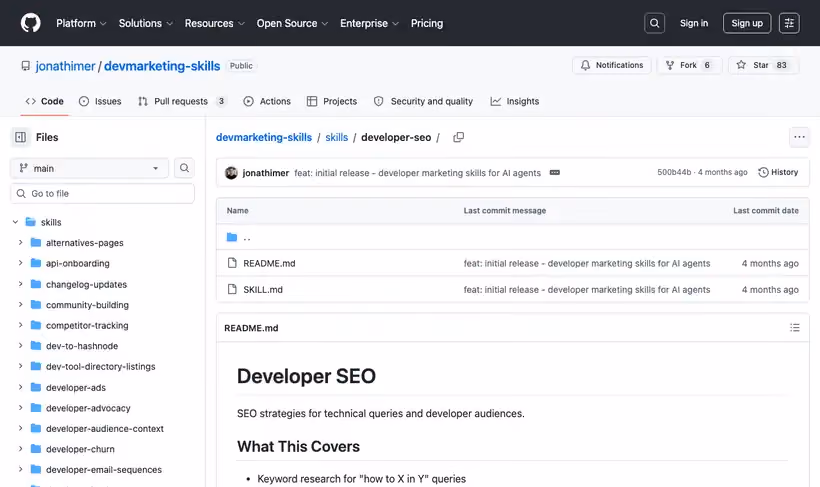The height and width of the screenshot is (487, 820).
Task: Open commit History
Action: coord(778,172)
